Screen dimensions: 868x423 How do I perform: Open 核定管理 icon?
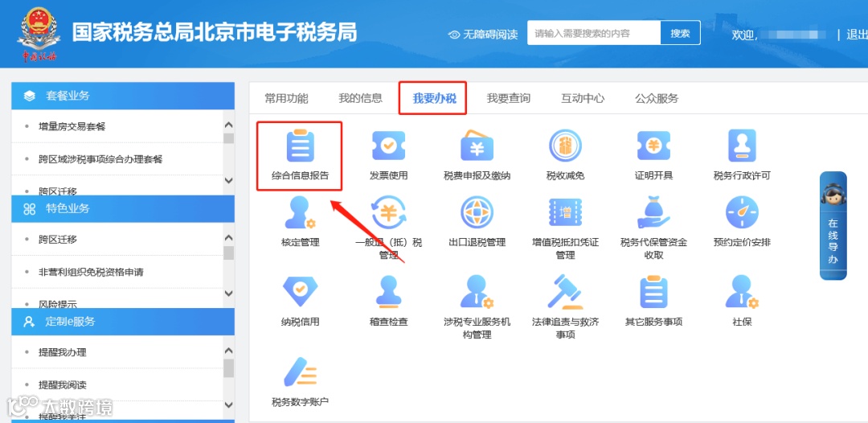pos(300,212)
